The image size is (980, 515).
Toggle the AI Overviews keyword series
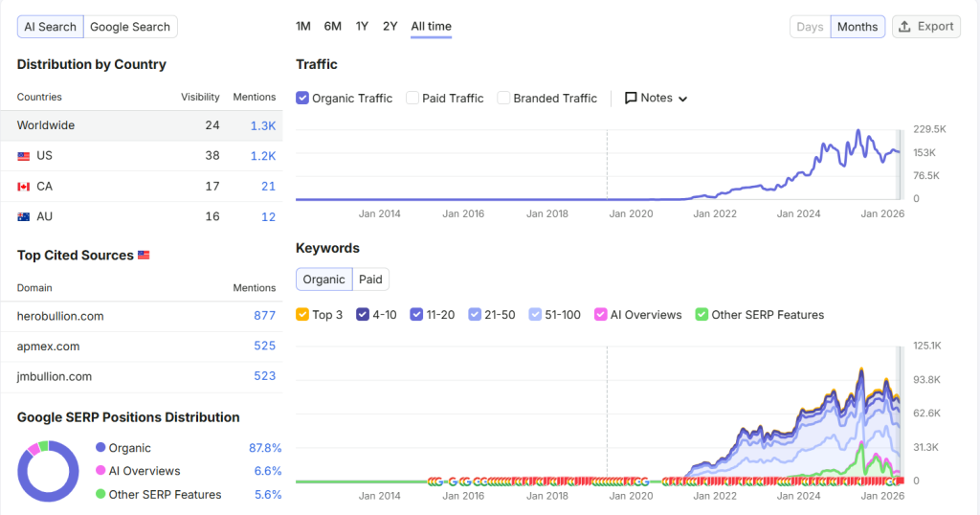(x=601, y=314)
